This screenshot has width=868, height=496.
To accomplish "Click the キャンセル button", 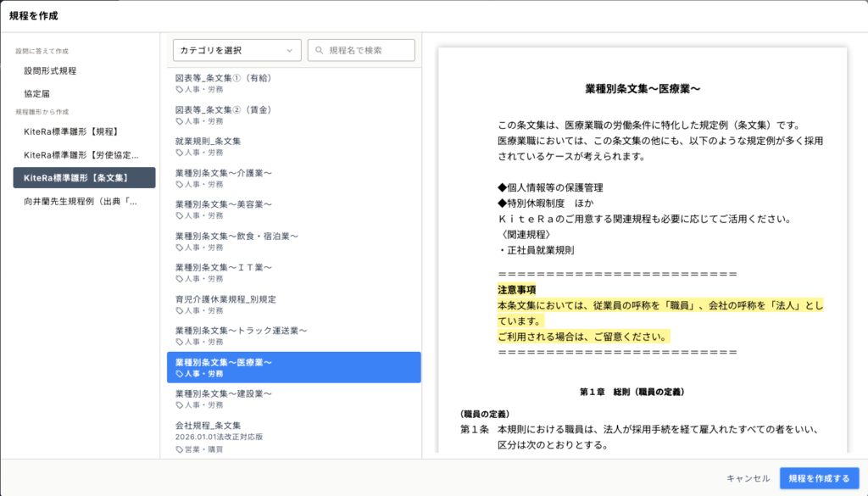I will [x=748, y=478].
